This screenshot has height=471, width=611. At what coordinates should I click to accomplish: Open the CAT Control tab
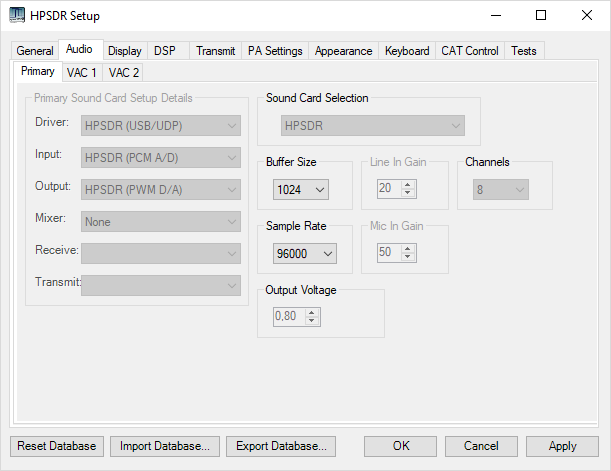click(x=470, y=51)
